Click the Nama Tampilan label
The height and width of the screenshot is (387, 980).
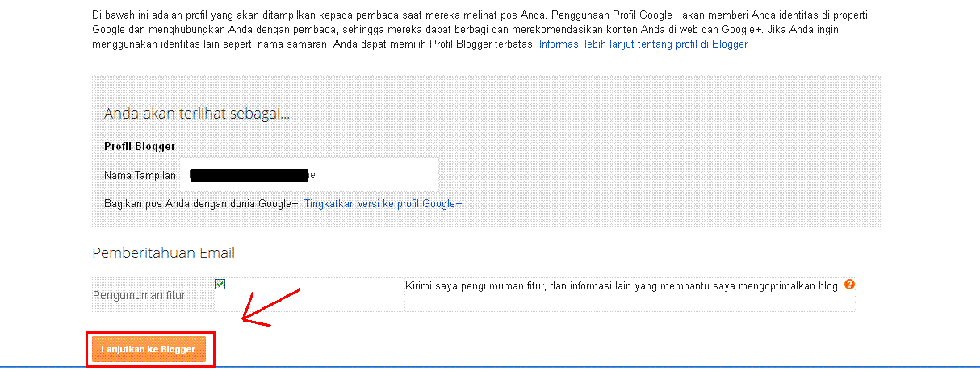[140, 175]
